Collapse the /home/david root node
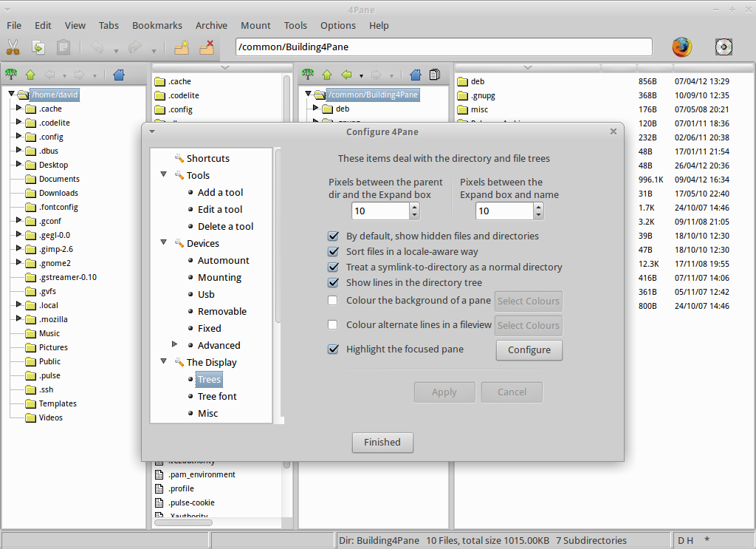This screenshot has height=549, width=756. coord(11,94)
